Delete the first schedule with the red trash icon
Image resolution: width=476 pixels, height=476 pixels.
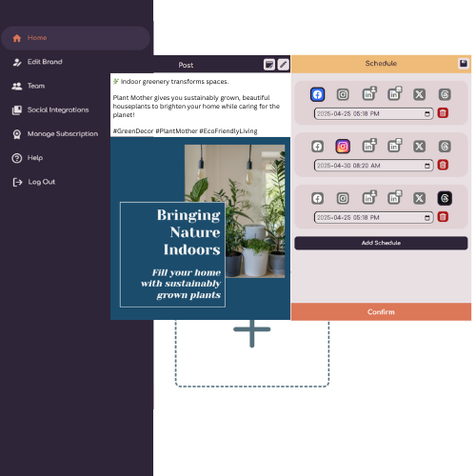[443, 113]
